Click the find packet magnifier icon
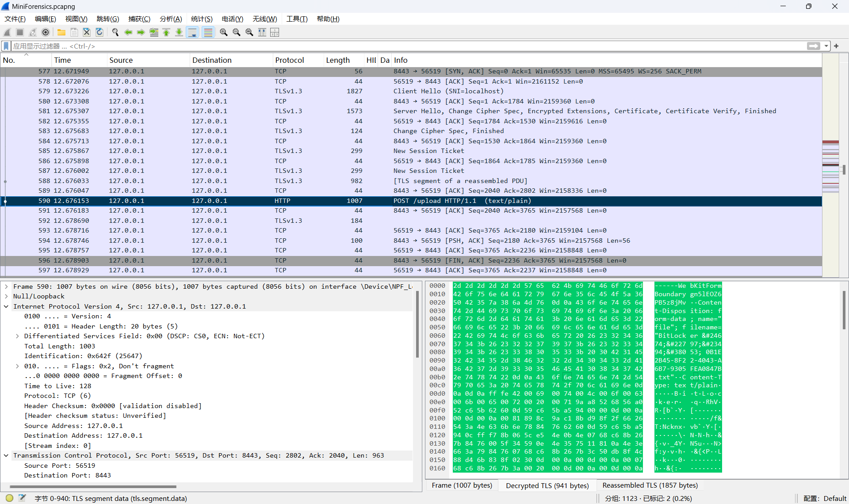 [115, 32]
